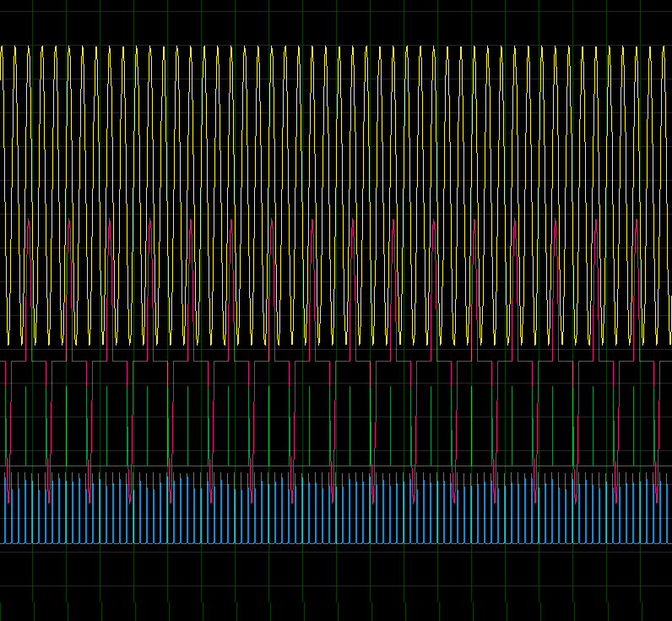Click the leftmost magenta flat-top step

point(18,362)
